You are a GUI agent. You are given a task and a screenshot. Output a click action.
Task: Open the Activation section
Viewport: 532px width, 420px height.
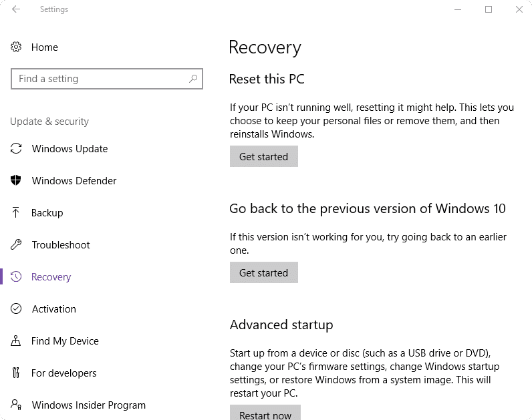[x=53, y=308]
